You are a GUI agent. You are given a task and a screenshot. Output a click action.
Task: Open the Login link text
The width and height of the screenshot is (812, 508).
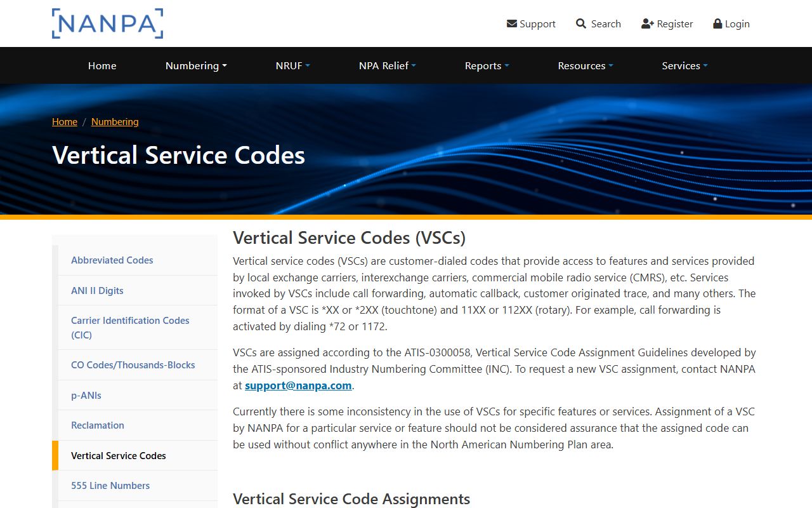tap(737, 23)
